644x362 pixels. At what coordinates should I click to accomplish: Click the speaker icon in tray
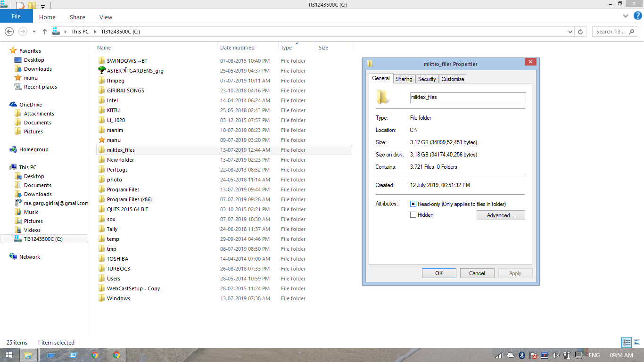(555, 355)
